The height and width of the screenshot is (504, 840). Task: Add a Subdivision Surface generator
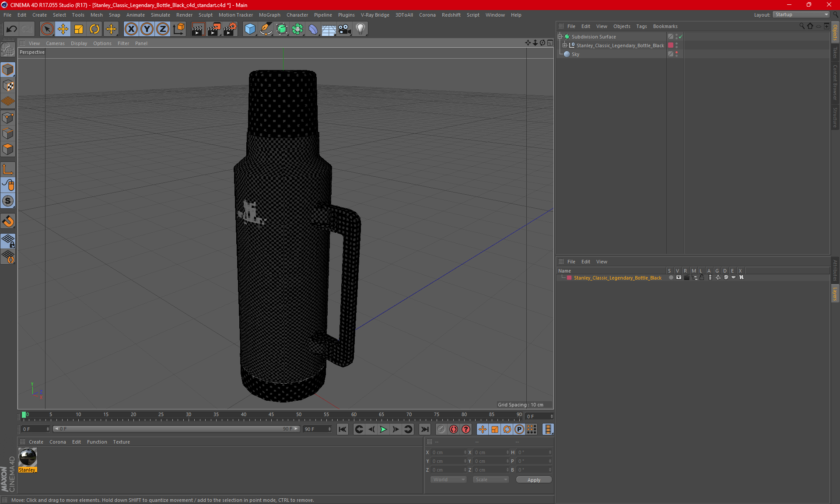tap(282, 29)
